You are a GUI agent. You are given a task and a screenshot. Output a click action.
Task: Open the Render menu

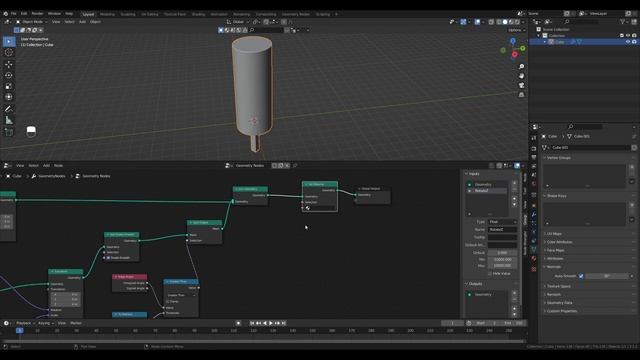point(37,13)
